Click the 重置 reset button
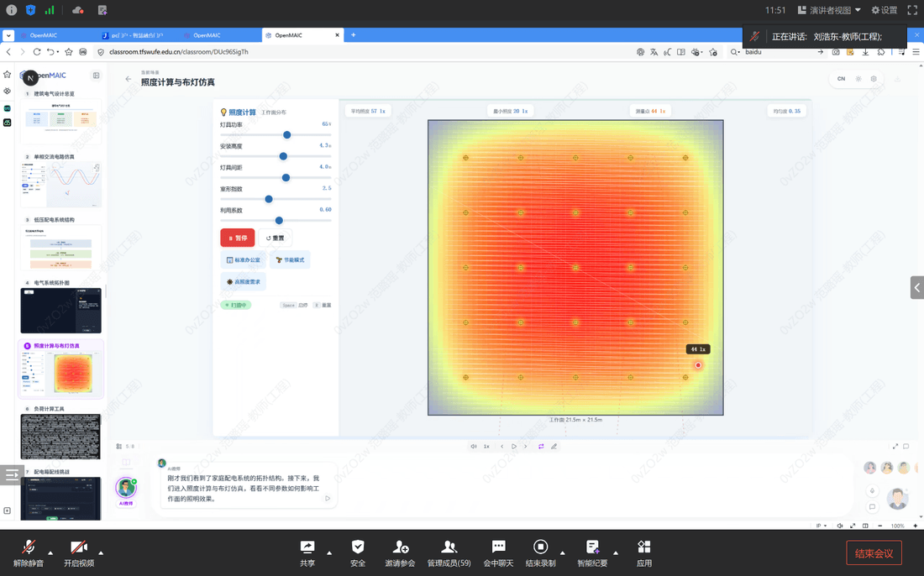 (x=276, y=238)
